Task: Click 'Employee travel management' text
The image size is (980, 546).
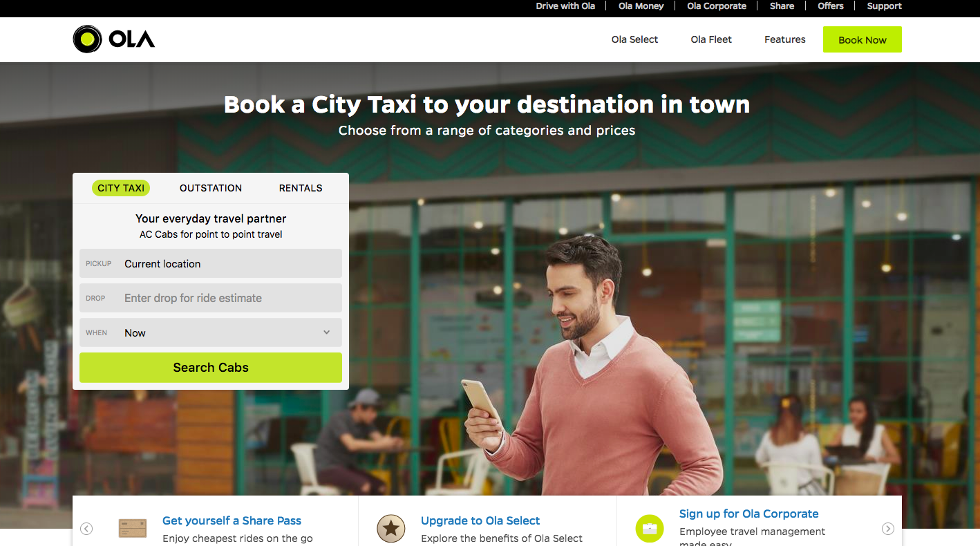Action: (752, 531)
